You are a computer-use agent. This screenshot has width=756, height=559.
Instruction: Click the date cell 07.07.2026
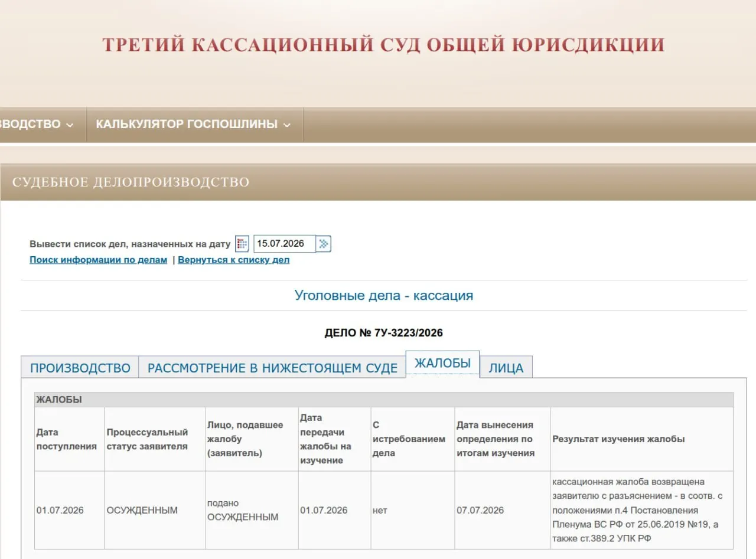502,510
